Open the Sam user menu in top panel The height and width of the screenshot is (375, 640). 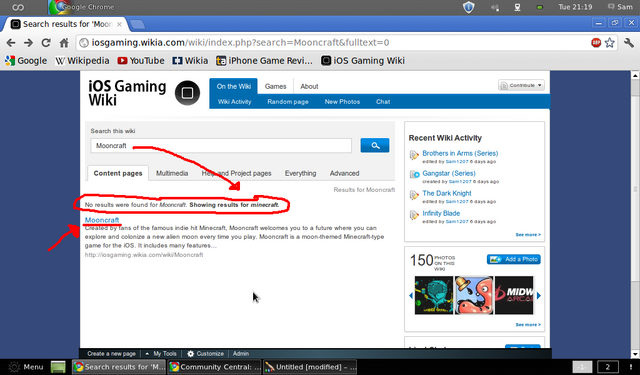click(620, 7)
